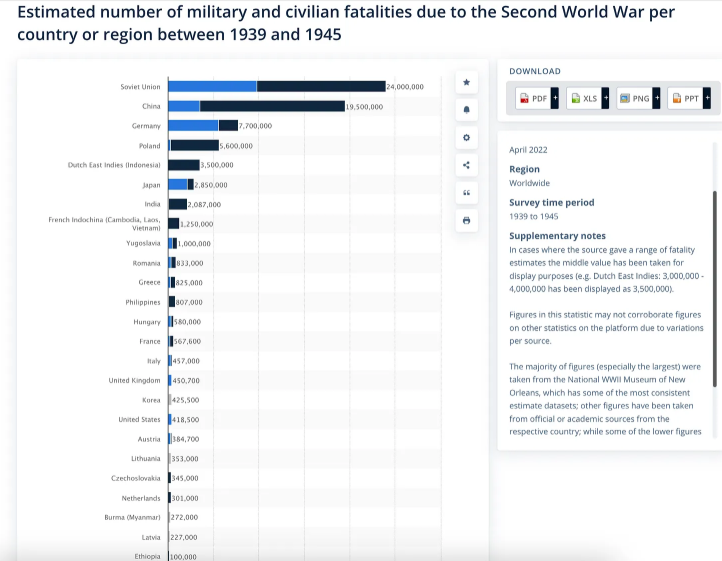Click the quotation mark citation icon
This screenshot has height=561, width=722.
(466, 193)
